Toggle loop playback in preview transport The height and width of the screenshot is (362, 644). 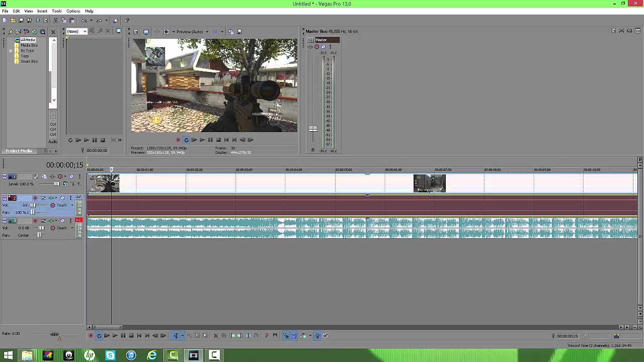tap(186, 140)
